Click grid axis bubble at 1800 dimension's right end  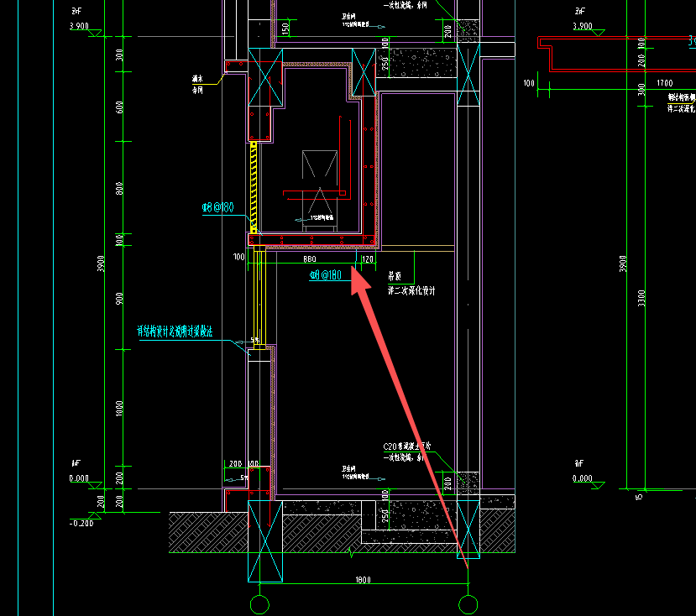pos(468,604)
